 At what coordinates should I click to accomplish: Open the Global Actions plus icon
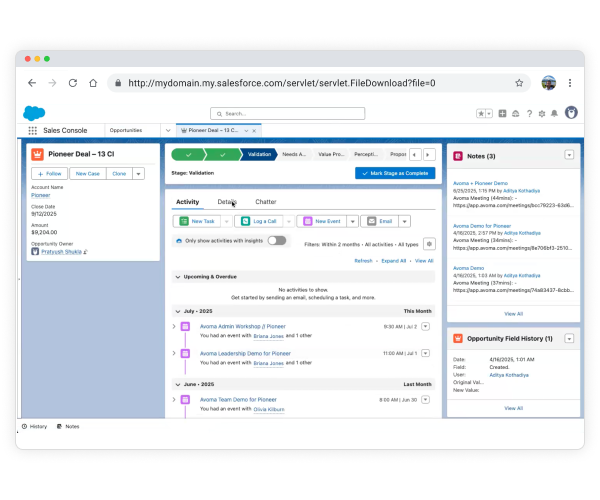click(502, 114)
